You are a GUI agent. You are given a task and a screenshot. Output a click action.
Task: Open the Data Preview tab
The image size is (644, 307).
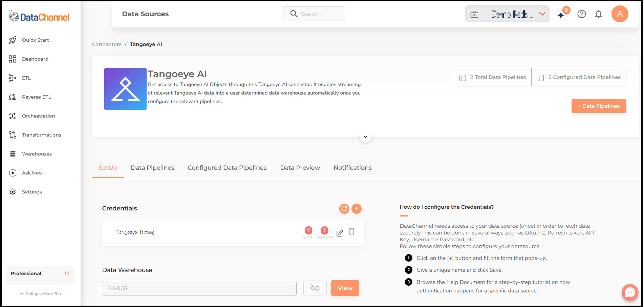(x=300, y=168)
